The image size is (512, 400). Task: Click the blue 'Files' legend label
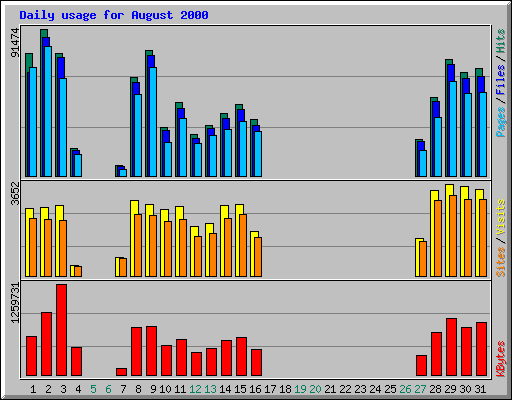click(501, 80)
